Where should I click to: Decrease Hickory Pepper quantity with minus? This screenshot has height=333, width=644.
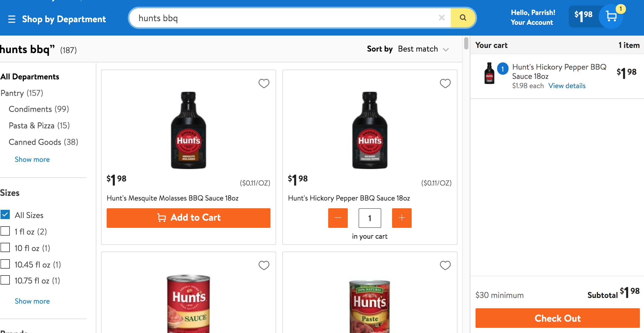[338, 218]
